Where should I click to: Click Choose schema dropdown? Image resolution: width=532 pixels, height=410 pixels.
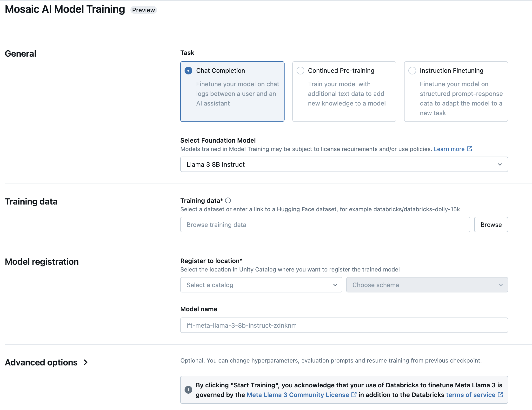426,285
